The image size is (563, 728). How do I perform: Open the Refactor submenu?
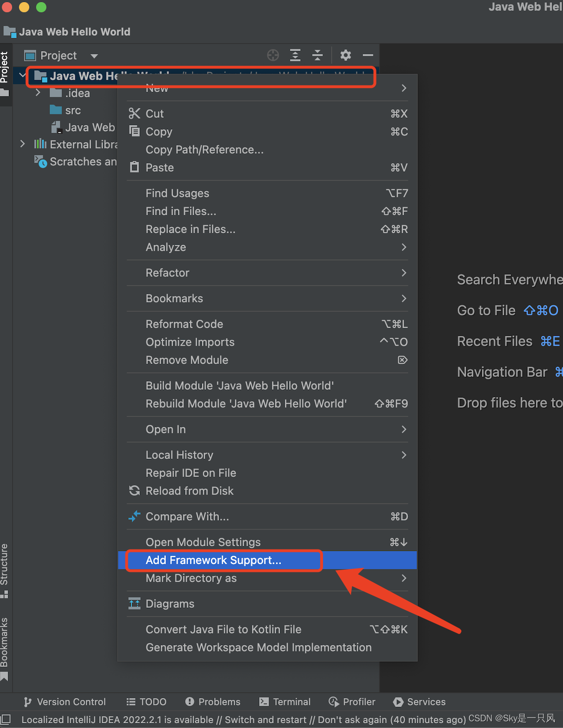pyautogui.click(x=267, y=273)
